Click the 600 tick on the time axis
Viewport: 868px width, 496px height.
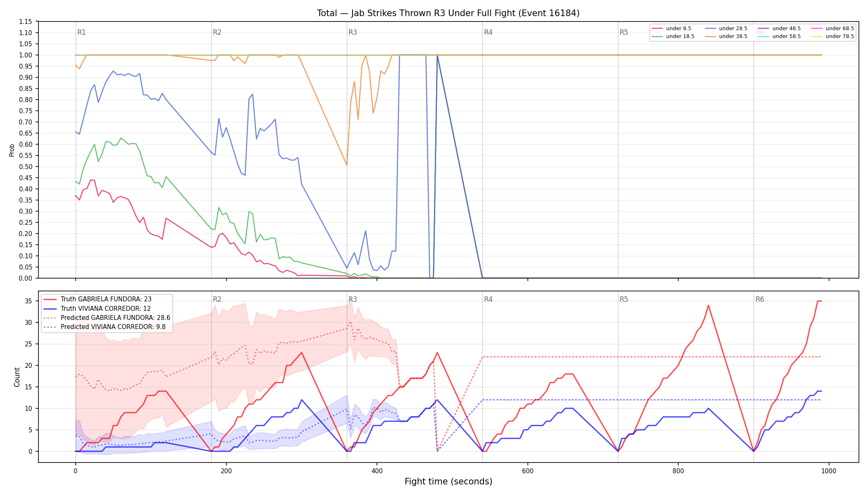coord(528,471)
